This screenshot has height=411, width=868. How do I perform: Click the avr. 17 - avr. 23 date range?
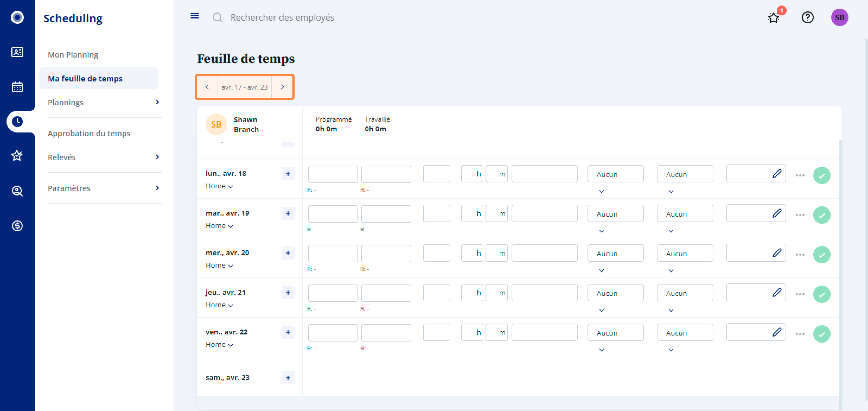coord(244,87)
